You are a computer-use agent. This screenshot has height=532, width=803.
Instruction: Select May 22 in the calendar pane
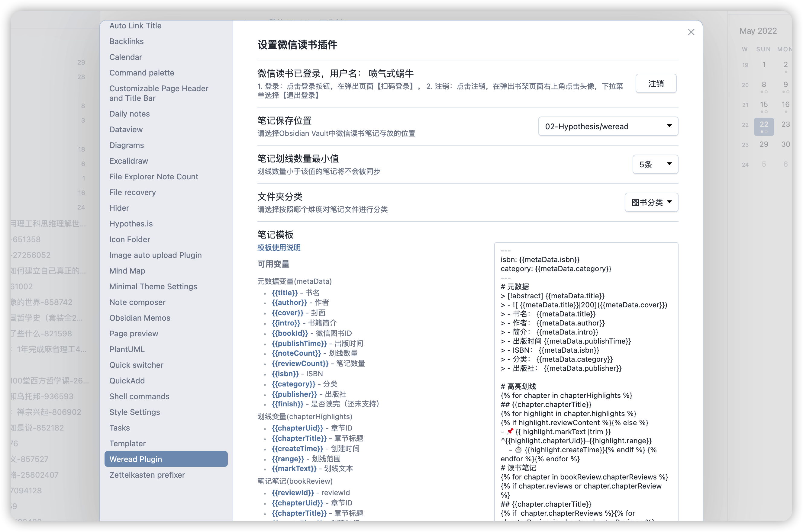(764, 126)
